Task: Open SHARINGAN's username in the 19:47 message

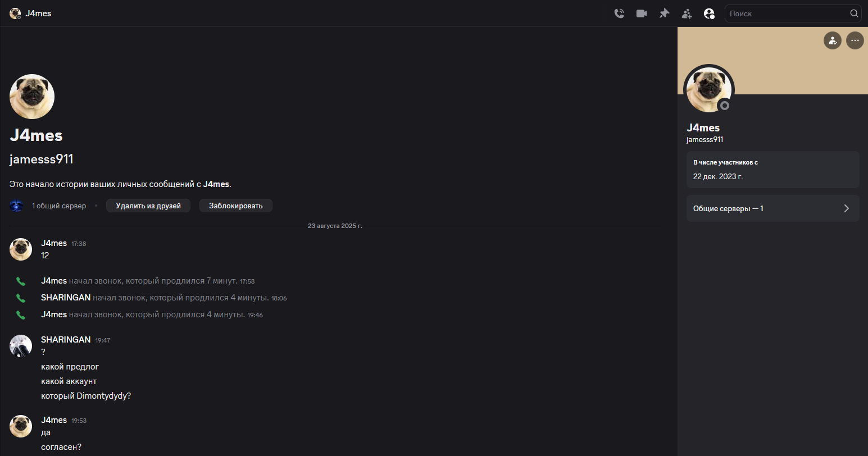Action: click(66, 340)
